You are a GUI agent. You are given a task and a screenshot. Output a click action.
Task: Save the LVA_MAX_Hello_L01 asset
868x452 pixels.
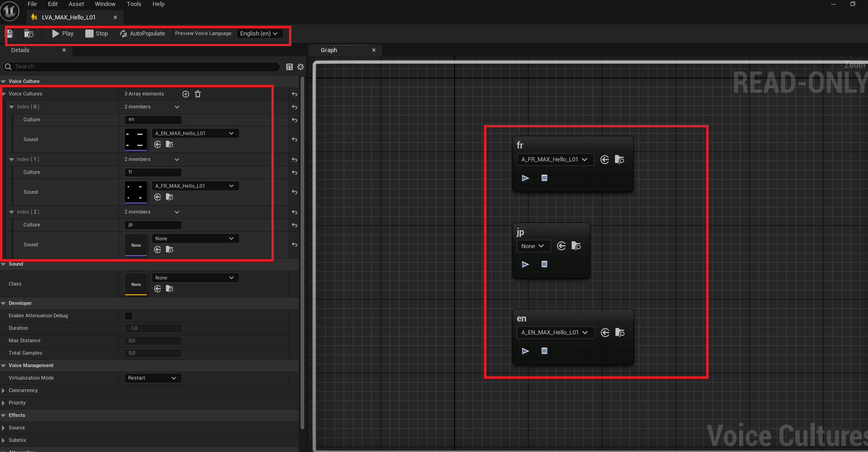pyautogui.click(x=9, y=33)
